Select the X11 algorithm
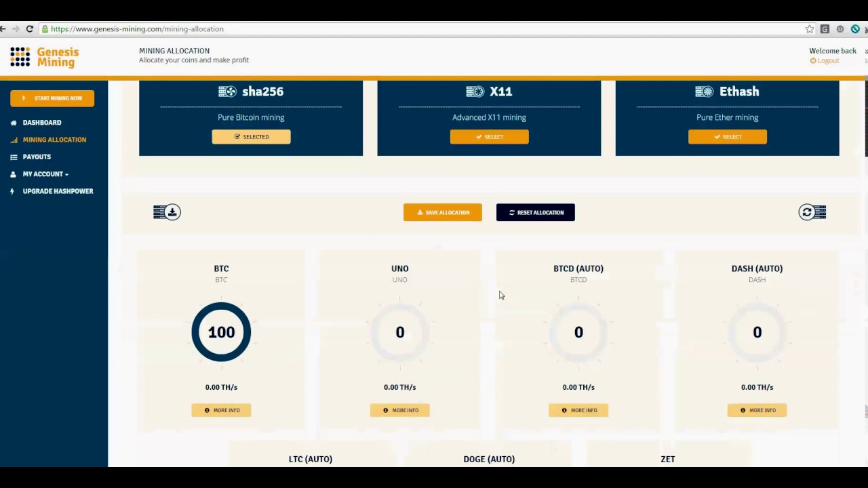This screenshot has width=868, height=488. click(489, 136)
